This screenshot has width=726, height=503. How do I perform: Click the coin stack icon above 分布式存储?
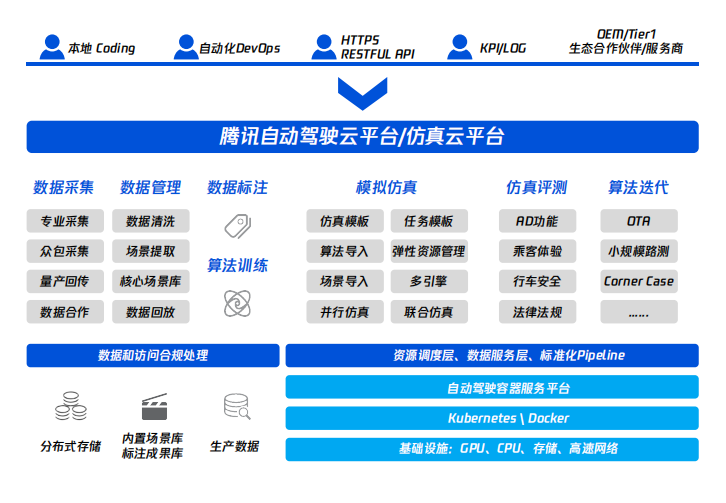(71, 406)
